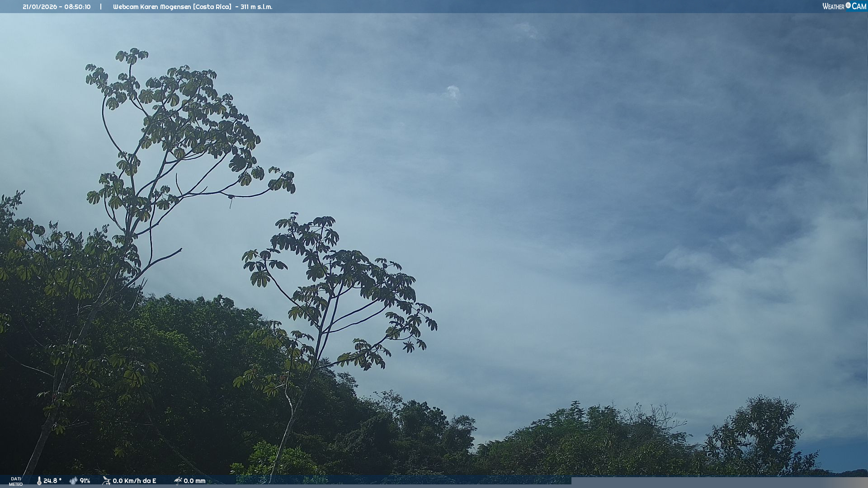Click the 21/01/2026 date text

pos(39,7)
